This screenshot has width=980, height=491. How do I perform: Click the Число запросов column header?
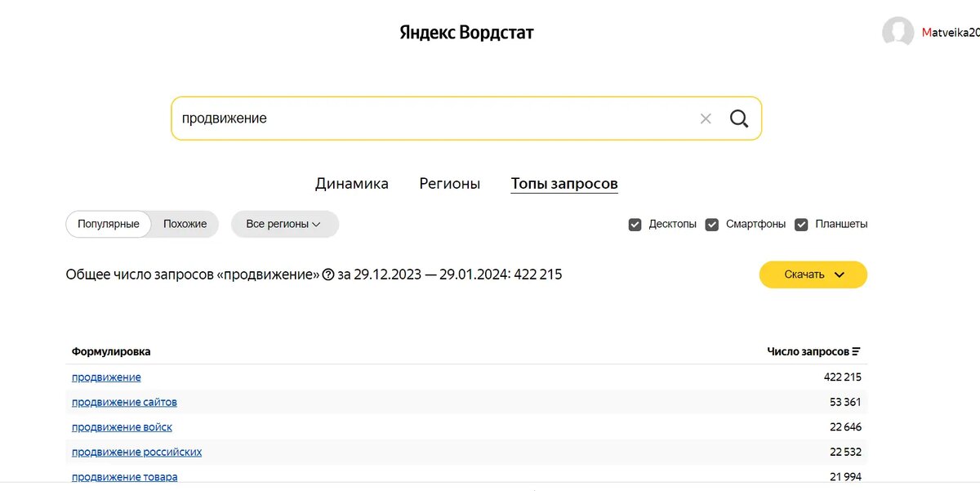pyautogui.click(x=808, y=351)
